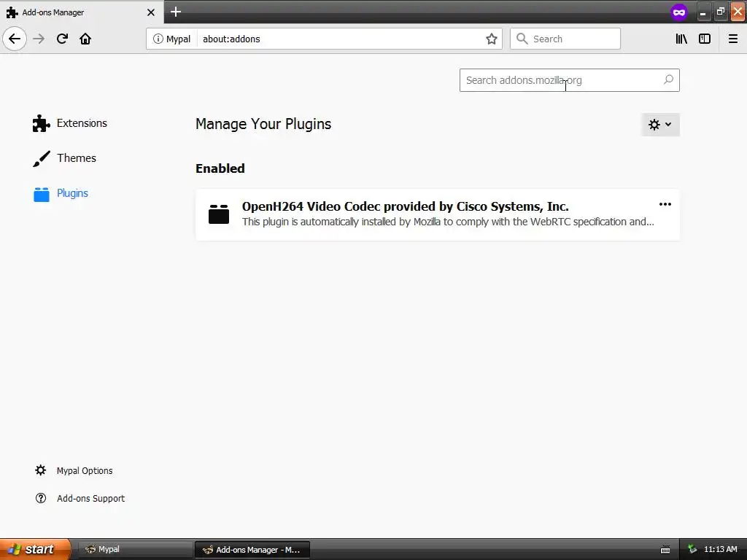
Task: Open the hamburger application menu
Action: [733, 39]
